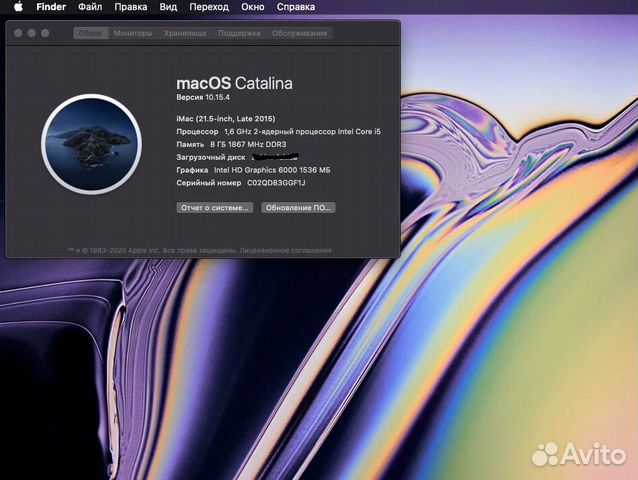
Task: Click the iMac (21.5-inch, Late 2015) text
Action: 226,119
